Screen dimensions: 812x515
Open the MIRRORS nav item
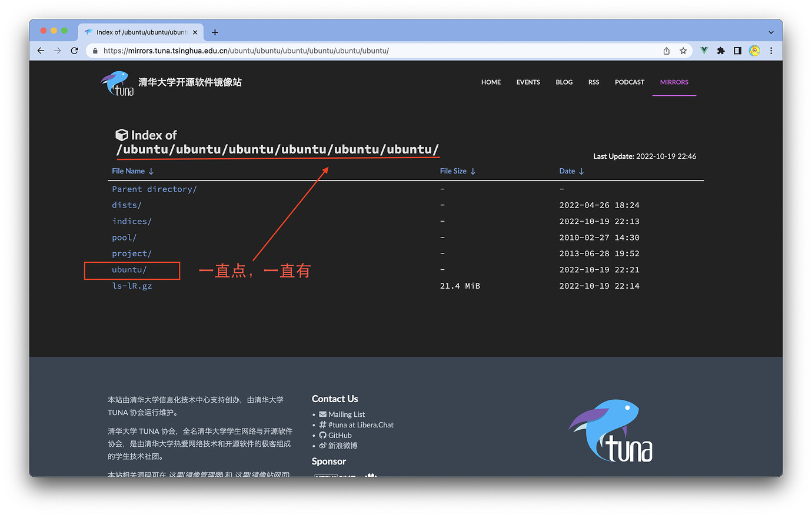(674, 82)
